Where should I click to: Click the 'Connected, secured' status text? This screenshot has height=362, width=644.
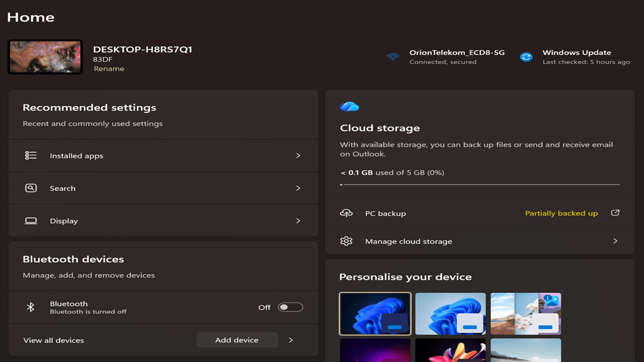coord(443,62)
